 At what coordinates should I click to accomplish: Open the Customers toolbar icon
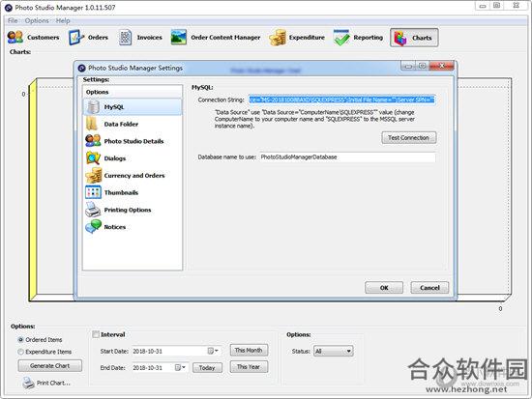point(15,38)
